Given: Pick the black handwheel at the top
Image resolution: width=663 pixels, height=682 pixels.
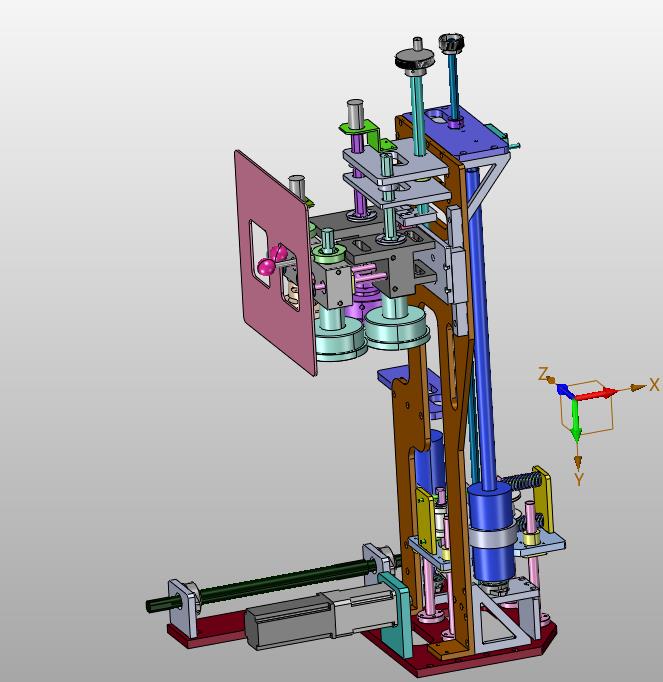Looking at the screenshot, I should [x=415, y=60].
